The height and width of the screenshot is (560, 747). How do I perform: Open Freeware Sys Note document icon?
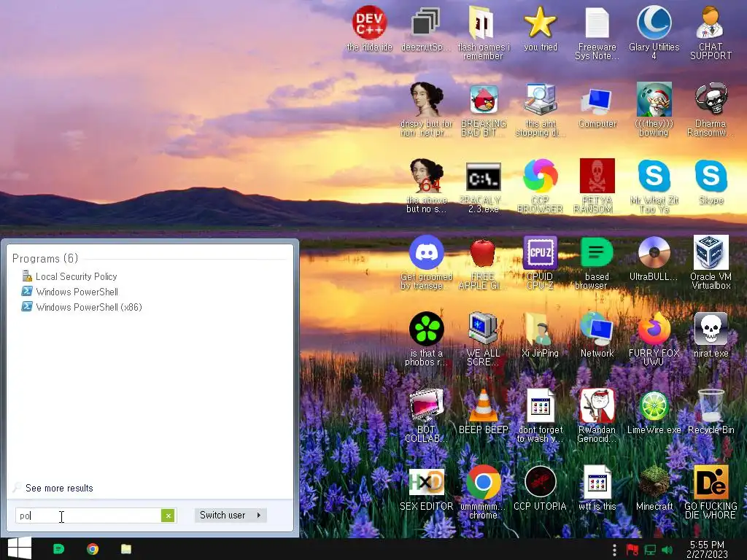(597, 23)
